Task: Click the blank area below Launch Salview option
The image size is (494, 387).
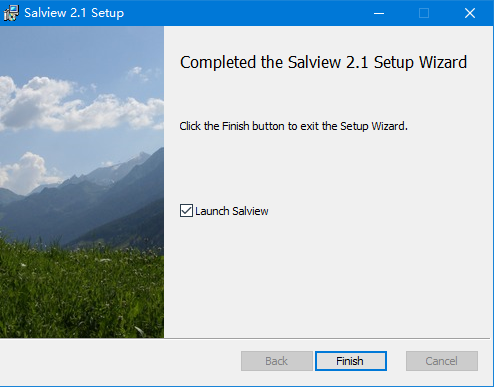Action: (328, 277)
